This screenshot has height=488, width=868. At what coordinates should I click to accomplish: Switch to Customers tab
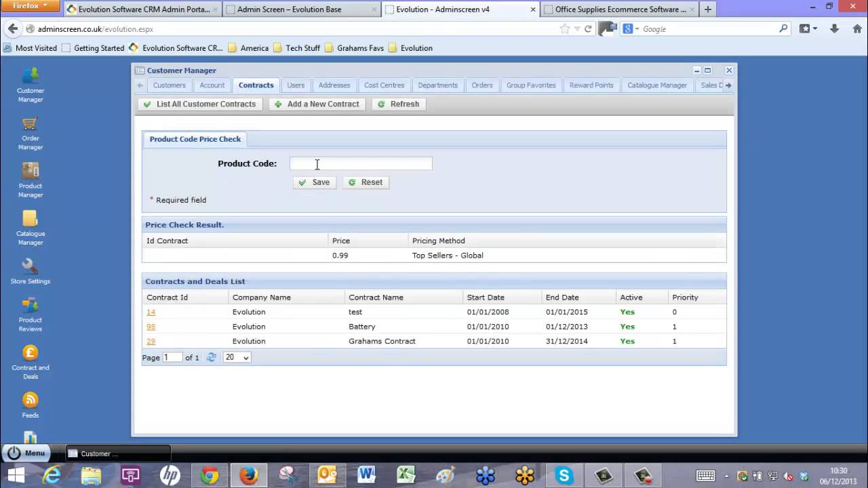point(169,85)
